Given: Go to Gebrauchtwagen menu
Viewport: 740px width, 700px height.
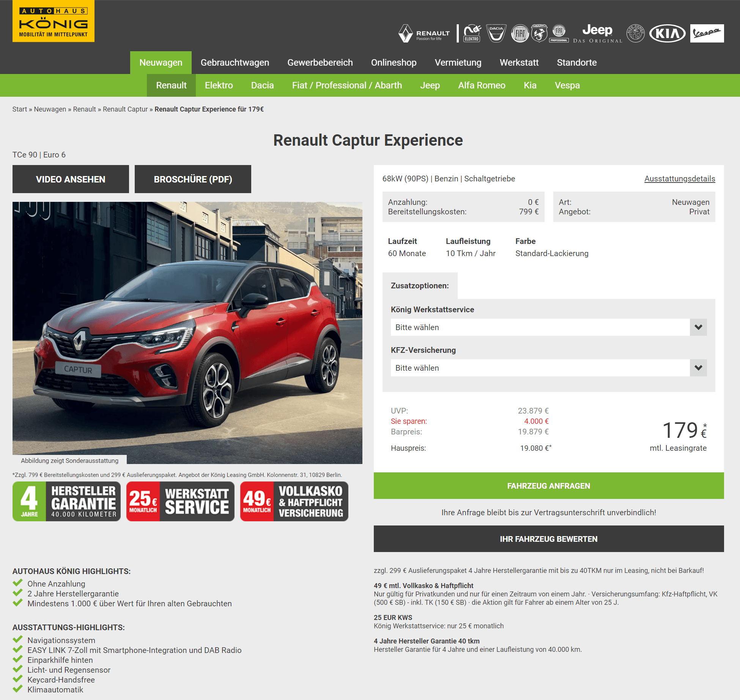Looking at the screenshot, I should (x=235, y=63).
